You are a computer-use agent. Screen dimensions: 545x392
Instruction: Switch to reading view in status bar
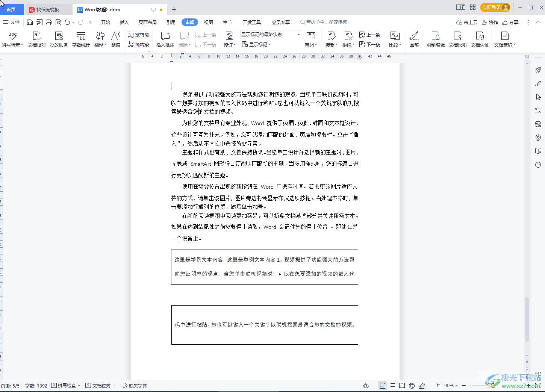pos(402,386)
